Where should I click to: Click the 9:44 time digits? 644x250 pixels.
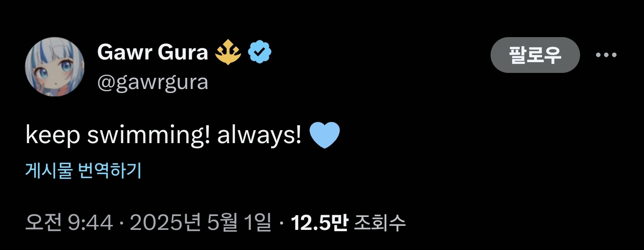point(90,222)
